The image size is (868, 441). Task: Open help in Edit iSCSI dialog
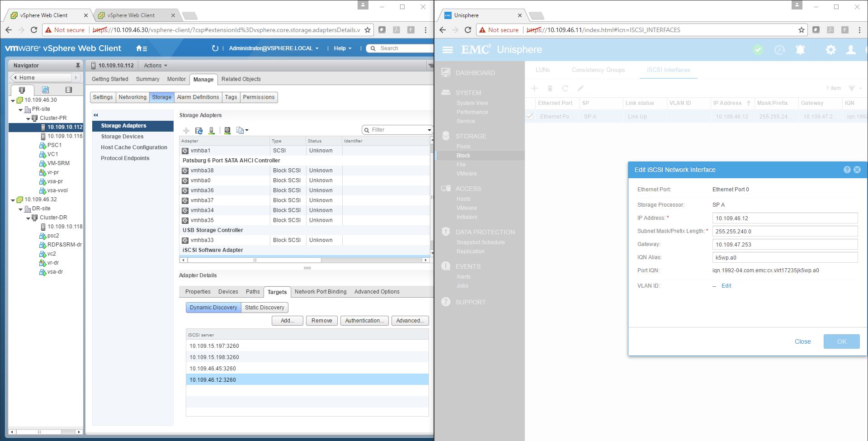coord(847,170)
